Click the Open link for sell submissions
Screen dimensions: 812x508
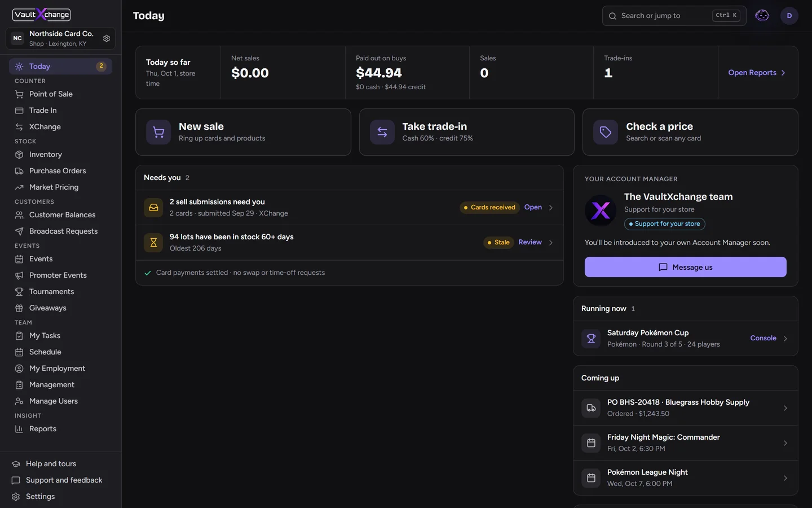click(x=533, y=207)
